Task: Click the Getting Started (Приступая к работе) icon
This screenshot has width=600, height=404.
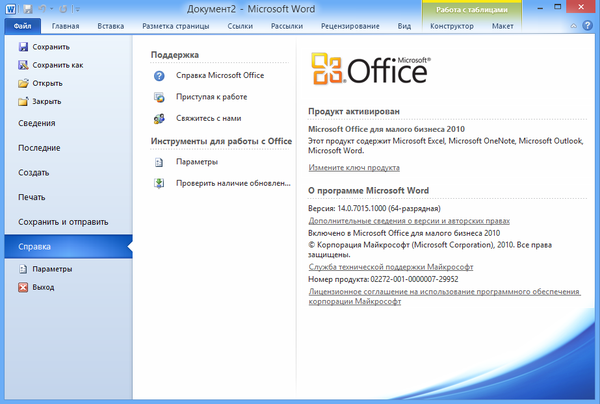Action: coord(159,97)
